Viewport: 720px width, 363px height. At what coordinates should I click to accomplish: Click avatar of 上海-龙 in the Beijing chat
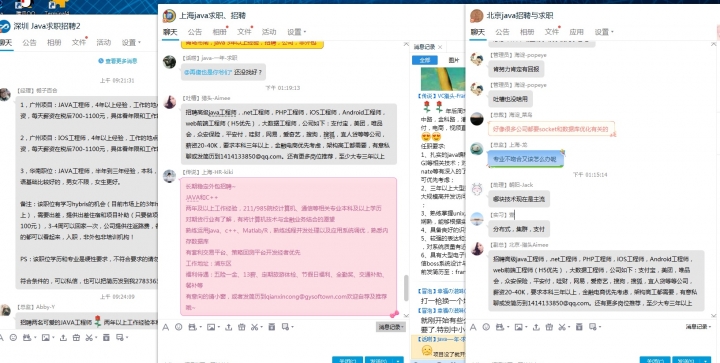(x=477, y=148)
